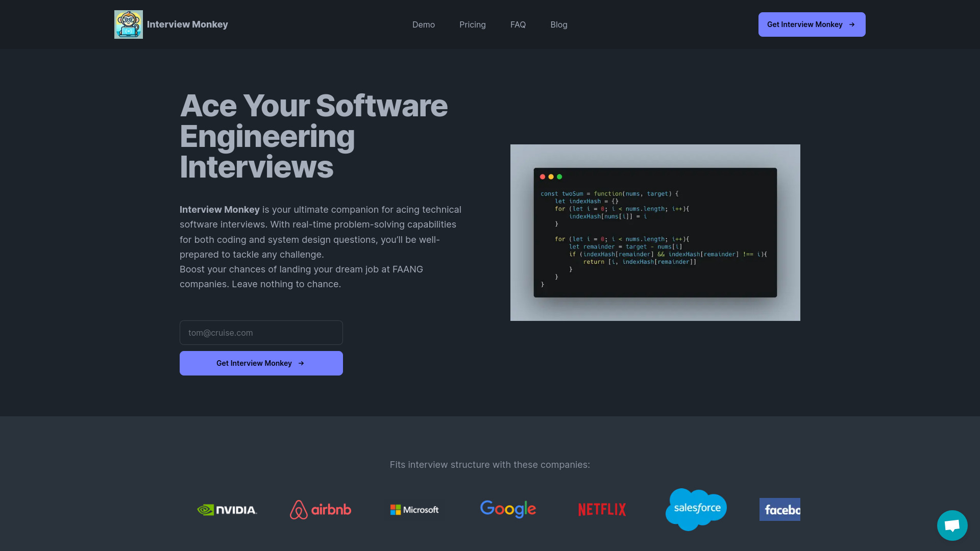Click the Salesforce logo icon

pos(696,509)
